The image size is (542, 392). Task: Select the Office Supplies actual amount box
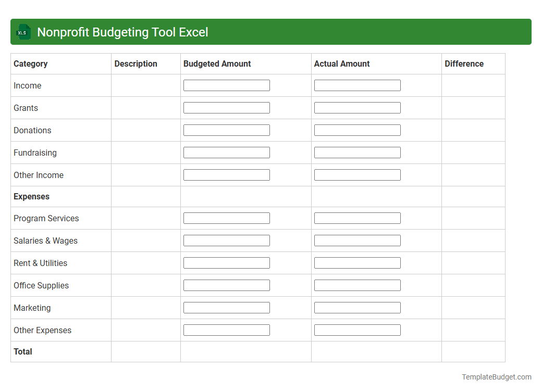click(x=357, y=285)
